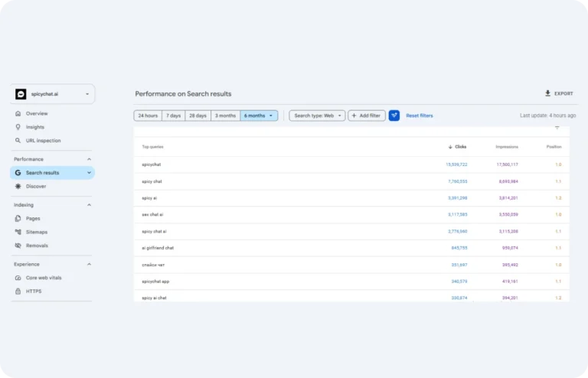Click the Google G Search results icon
This screenshot has width=588, height=378.
click(18, 173)
